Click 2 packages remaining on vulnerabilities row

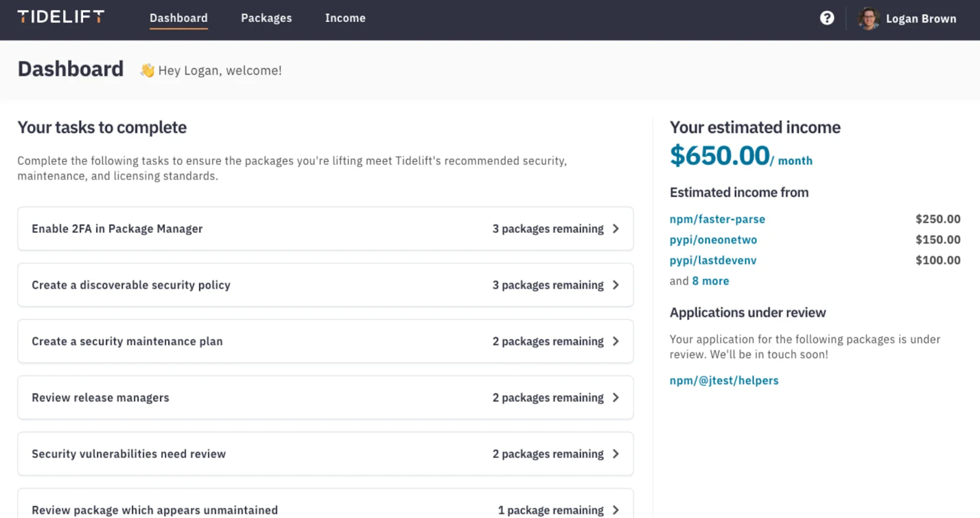[548, 454]
